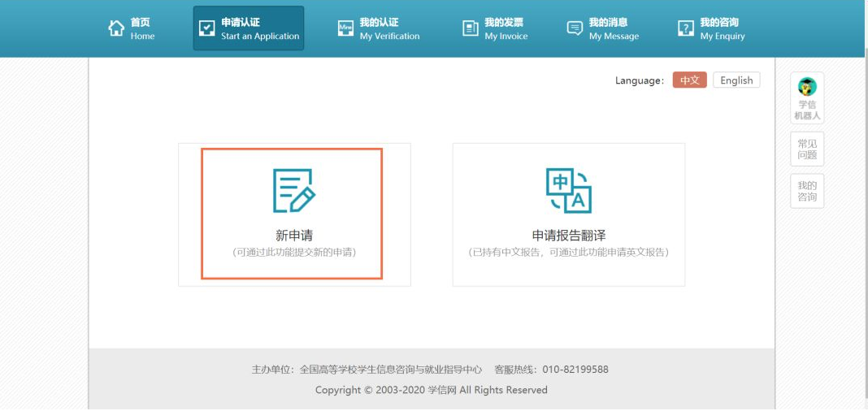Click the new application pencil-document icon
868x411 pixels.
(294, 191)
